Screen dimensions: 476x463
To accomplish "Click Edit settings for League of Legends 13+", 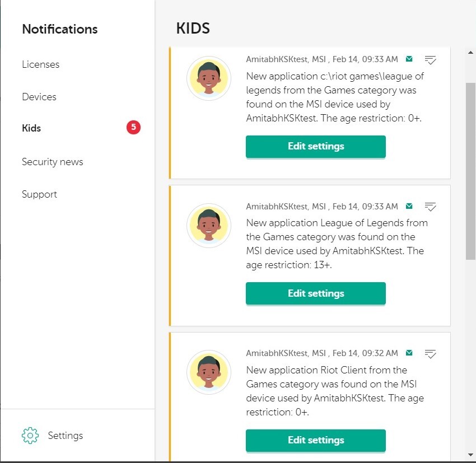I will coord(316,293).
